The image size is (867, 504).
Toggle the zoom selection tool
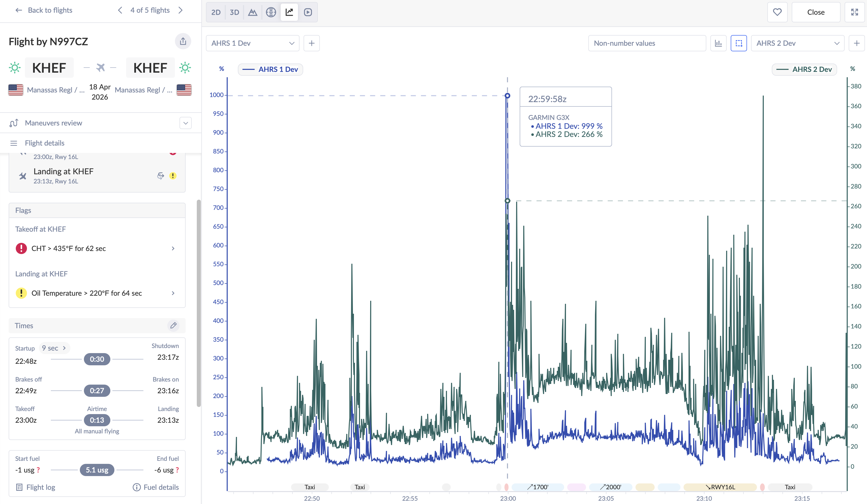pos(739,43)
